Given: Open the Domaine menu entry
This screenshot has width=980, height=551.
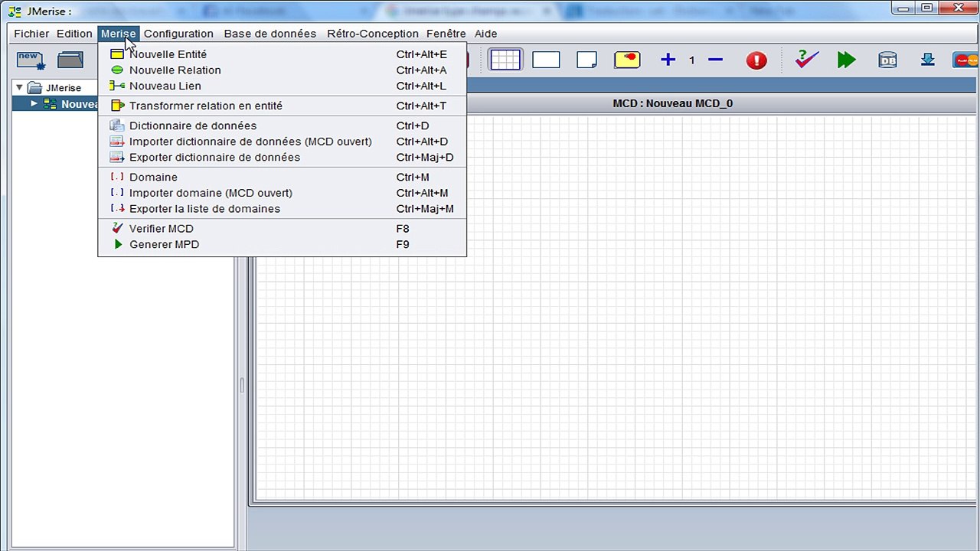Looking at the screenshot, I should [x=282, y=178].
